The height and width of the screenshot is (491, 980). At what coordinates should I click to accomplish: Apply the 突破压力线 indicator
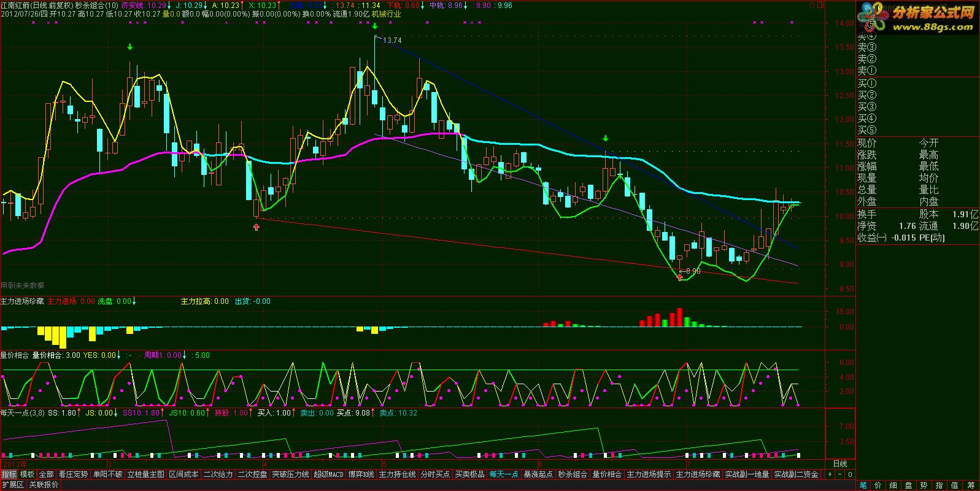point(290,474)
